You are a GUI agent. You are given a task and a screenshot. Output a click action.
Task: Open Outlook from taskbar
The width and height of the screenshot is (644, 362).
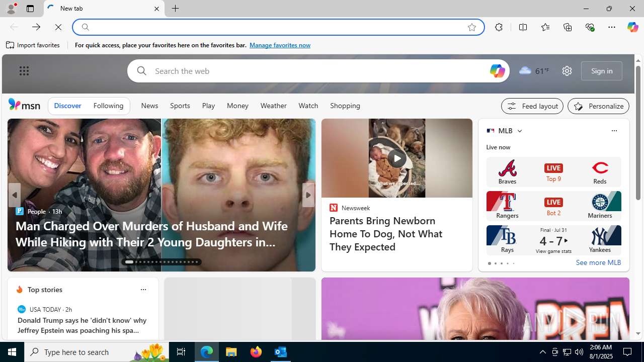(x=280, y=352)
